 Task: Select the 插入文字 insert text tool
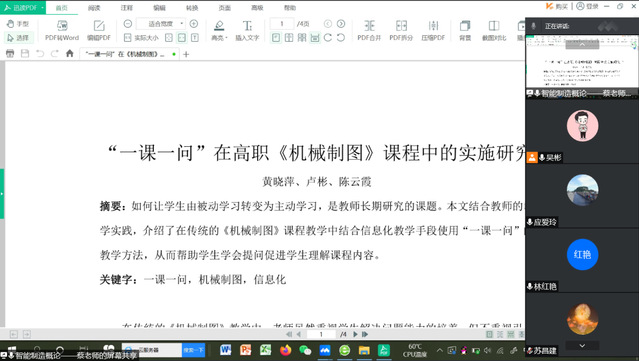point(247,31)
